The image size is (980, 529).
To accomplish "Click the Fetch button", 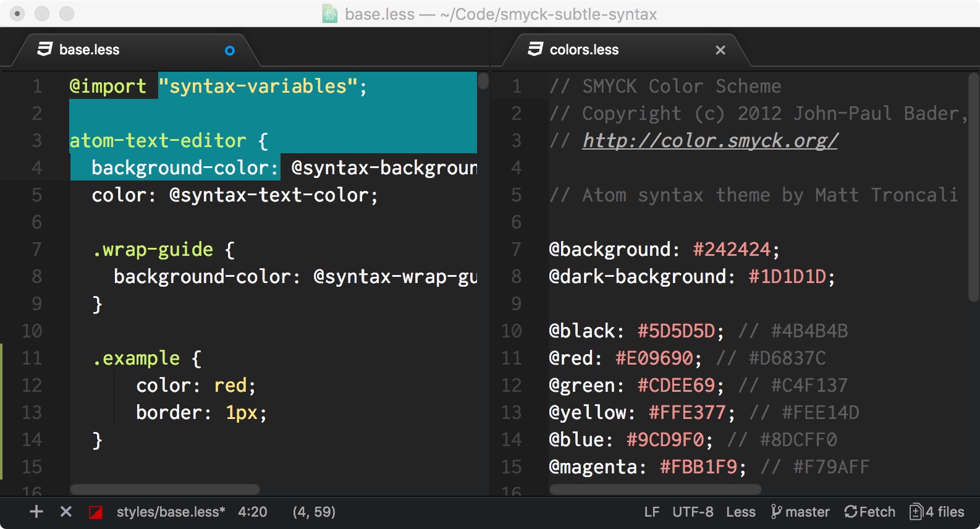I will (869, 512).
